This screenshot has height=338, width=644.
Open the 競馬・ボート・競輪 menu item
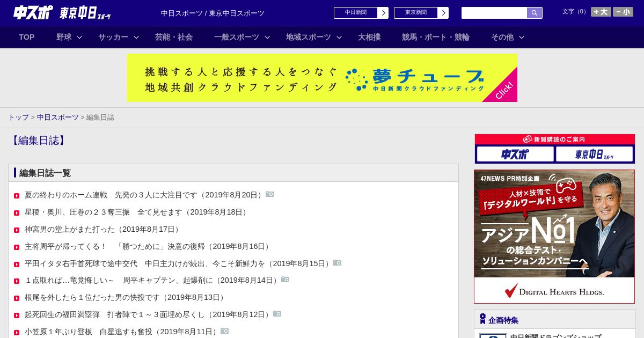click(436, 37)
